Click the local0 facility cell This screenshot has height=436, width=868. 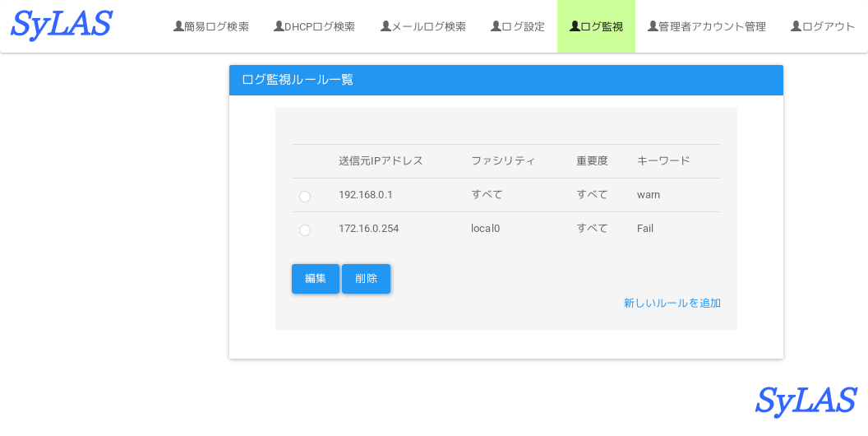pyautogui.click(x=486, y=228)
